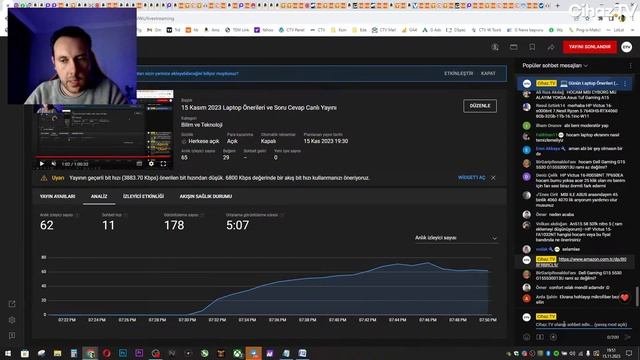Click the chat panel scrollbar
This screenshot has width=640, height=360.
637,297
